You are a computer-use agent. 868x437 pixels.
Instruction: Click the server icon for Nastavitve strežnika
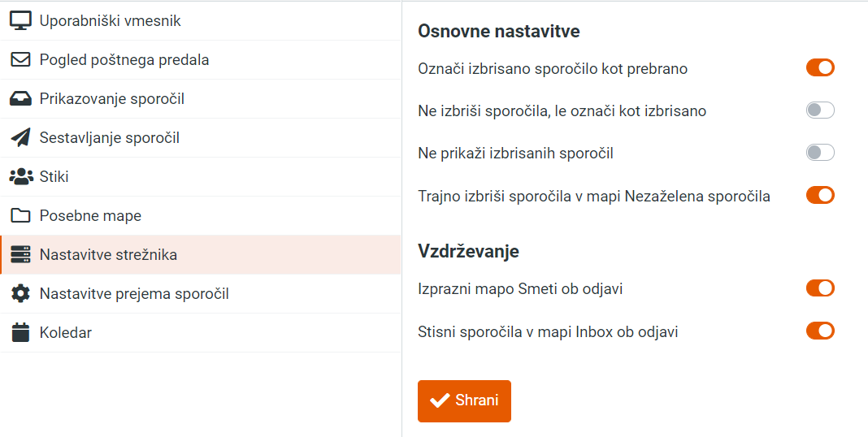click(20, 254)
